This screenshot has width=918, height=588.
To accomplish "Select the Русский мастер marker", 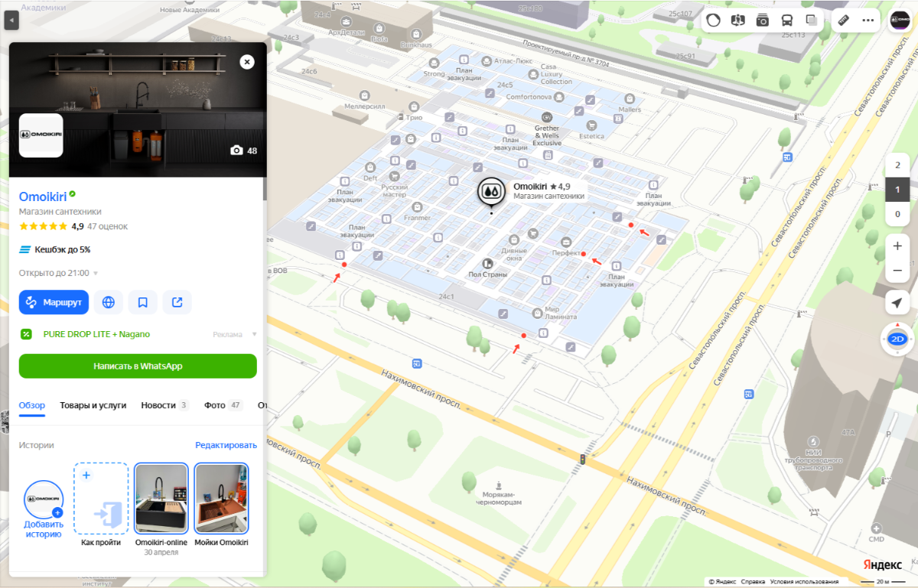I will (x=395, y=176).
